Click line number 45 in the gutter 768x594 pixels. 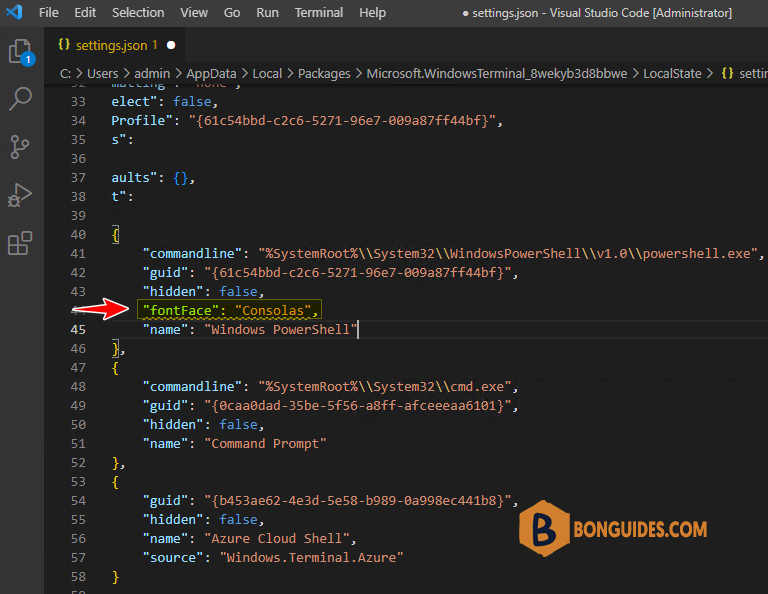(x=78, y=330)
